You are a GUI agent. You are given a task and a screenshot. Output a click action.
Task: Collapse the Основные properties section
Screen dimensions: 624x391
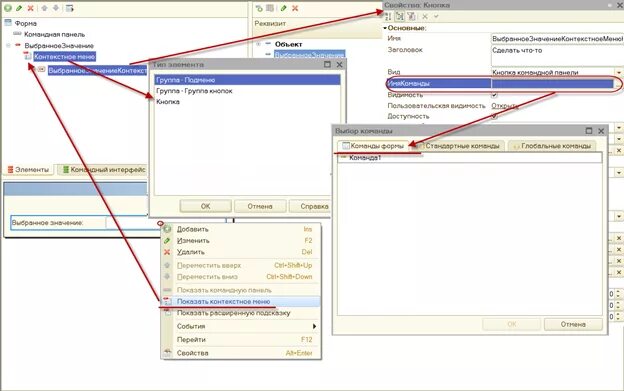tap(385, 28)
